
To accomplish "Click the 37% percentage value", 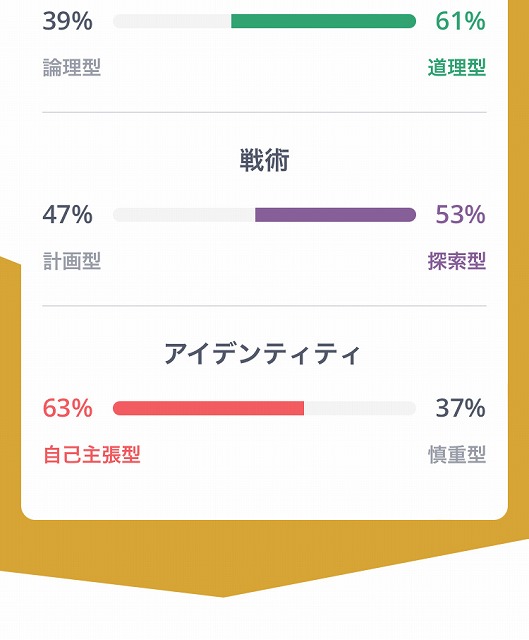I will [x=460, y=408].
